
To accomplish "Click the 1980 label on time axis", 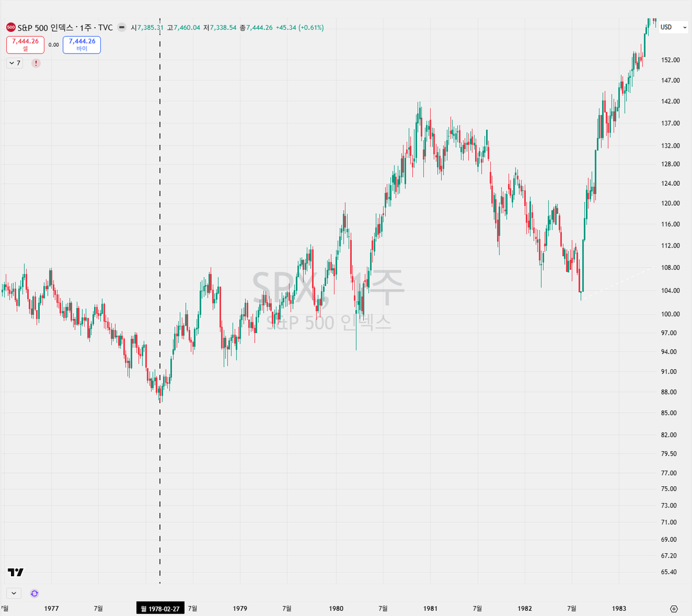I will point(336,609).
